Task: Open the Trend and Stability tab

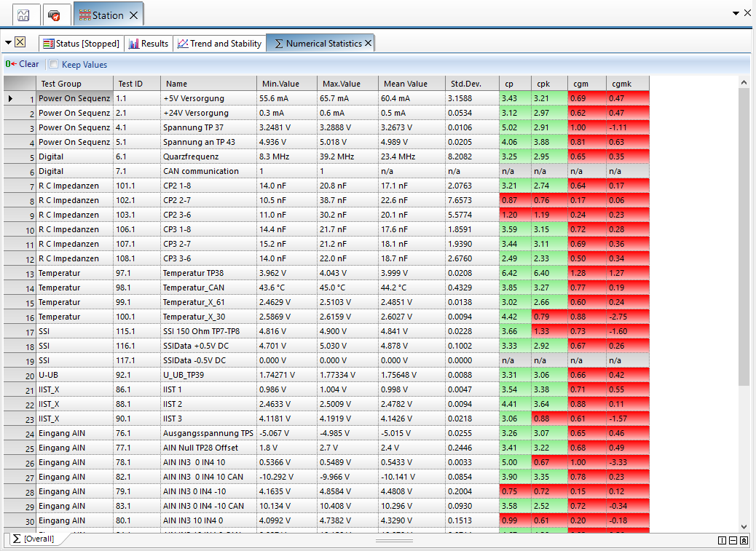Action: [220, 44]
